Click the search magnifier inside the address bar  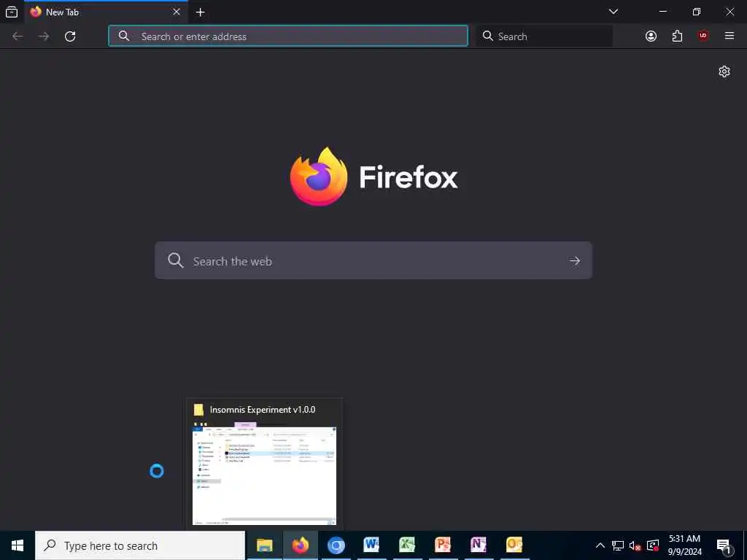coord(124,36)
